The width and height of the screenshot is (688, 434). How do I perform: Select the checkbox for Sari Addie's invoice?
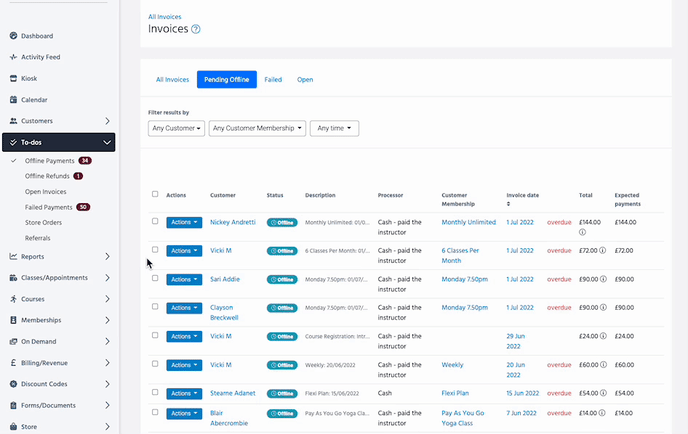tap(154, 279)
